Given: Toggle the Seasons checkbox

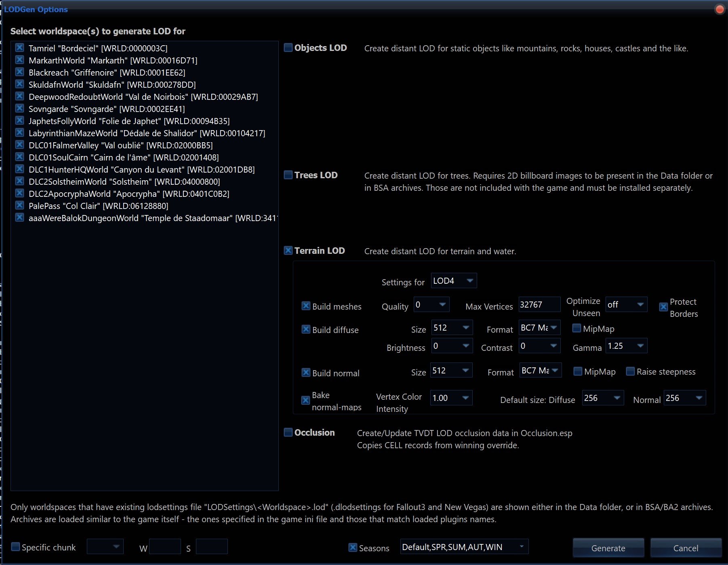Looking at the screenshot, I should coord(353,548).
